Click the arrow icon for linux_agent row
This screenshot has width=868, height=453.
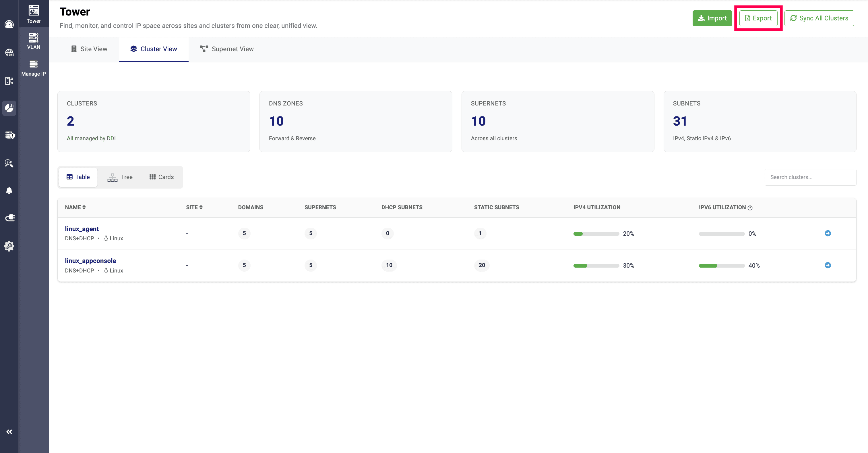point(827,233)
